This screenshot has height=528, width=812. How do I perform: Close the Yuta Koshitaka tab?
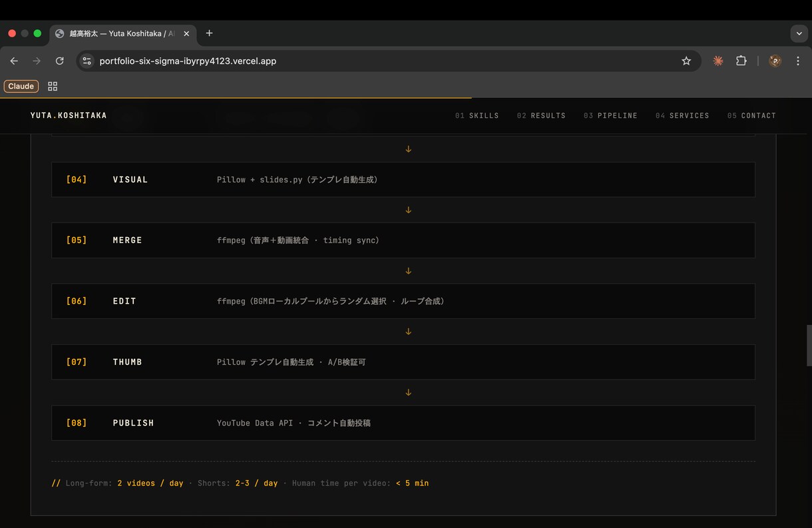[x=186, y=33]
